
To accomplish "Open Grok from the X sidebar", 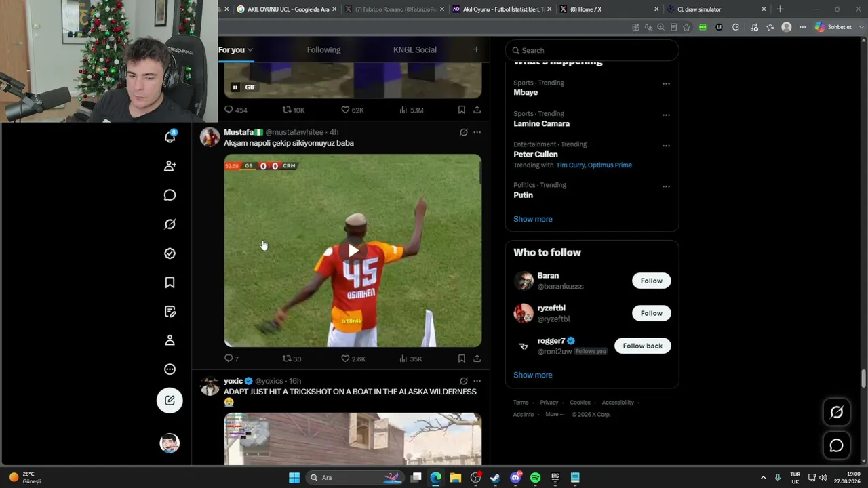I will (x=170, y=224).
